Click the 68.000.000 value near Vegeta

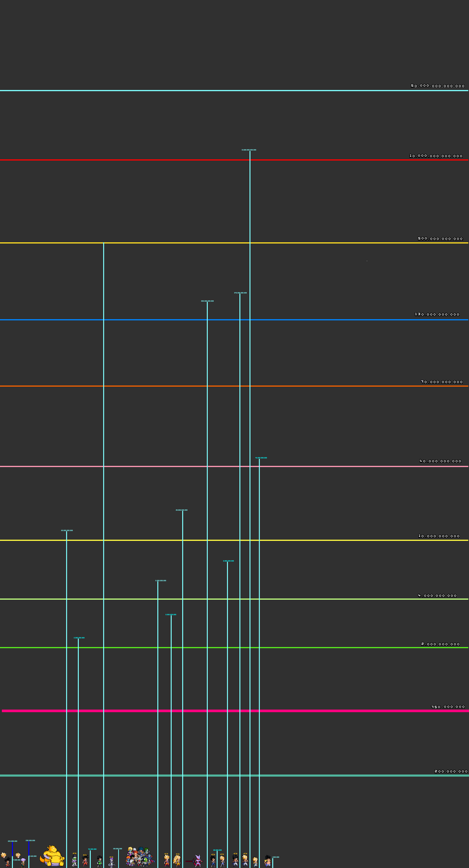pyautogui.click(x=217, y=850)
